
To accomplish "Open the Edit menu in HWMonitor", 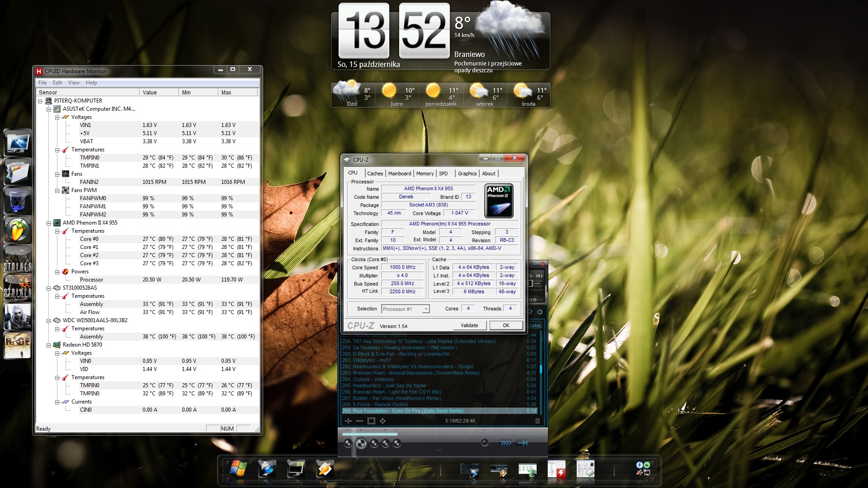I will tap(57, 83).
